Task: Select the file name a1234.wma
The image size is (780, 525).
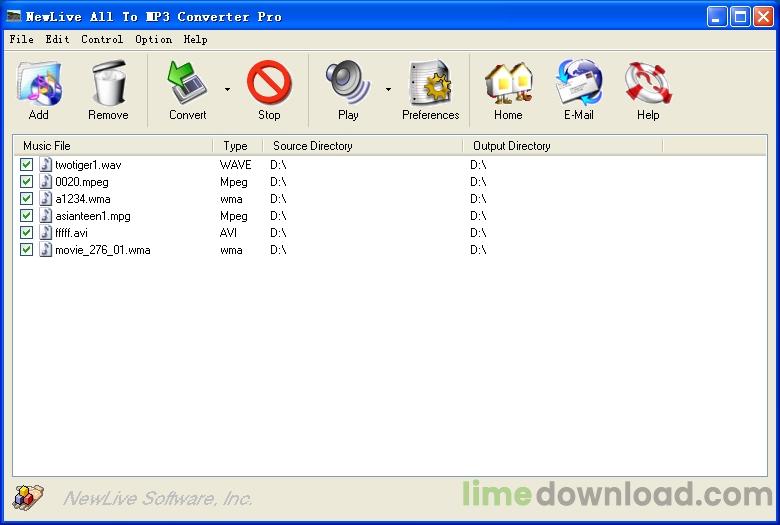Action: [83, 199]
